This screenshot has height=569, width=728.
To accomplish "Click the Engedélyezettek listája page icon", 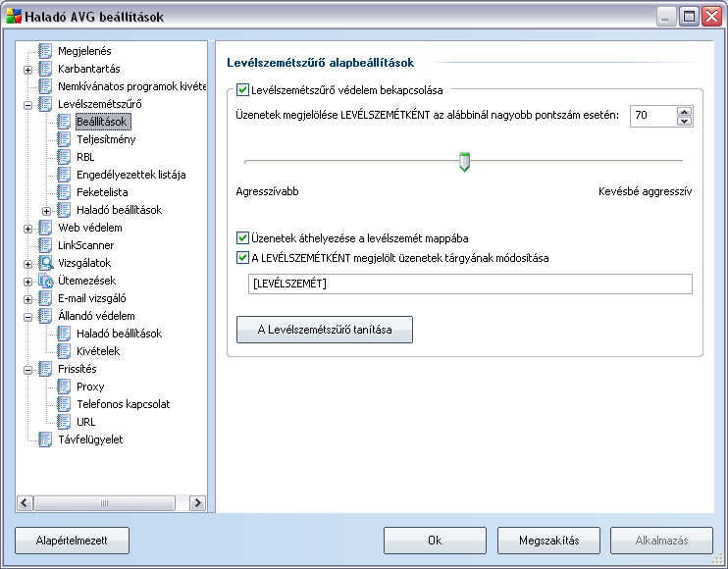I will click(x=64, y=175).
